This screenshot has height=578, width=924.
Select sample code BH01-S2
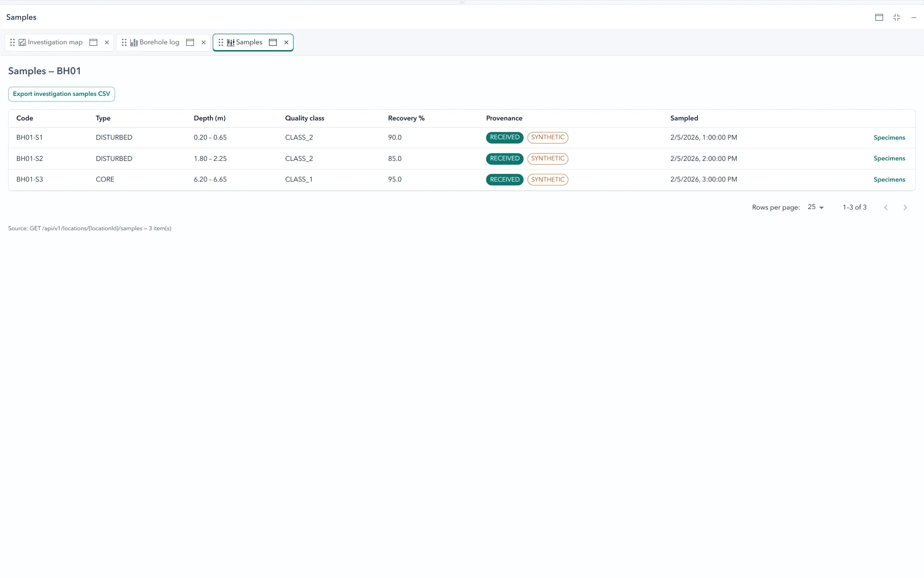pos(29,159)
